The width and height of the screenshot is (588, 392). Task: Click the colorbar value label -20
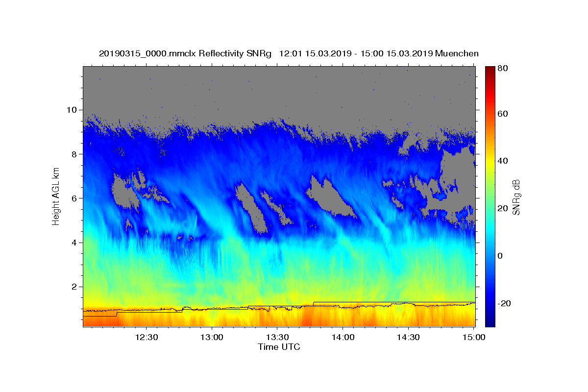(505, 303)
